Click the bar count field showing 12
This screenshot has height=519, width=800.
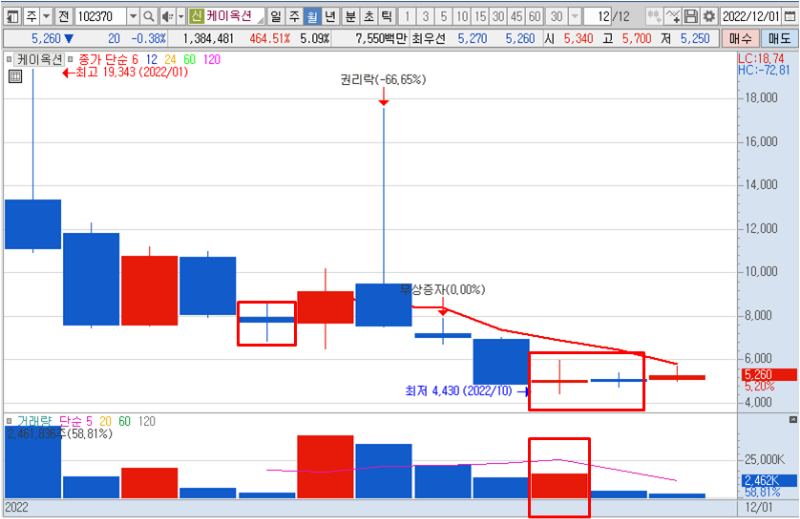598,17
